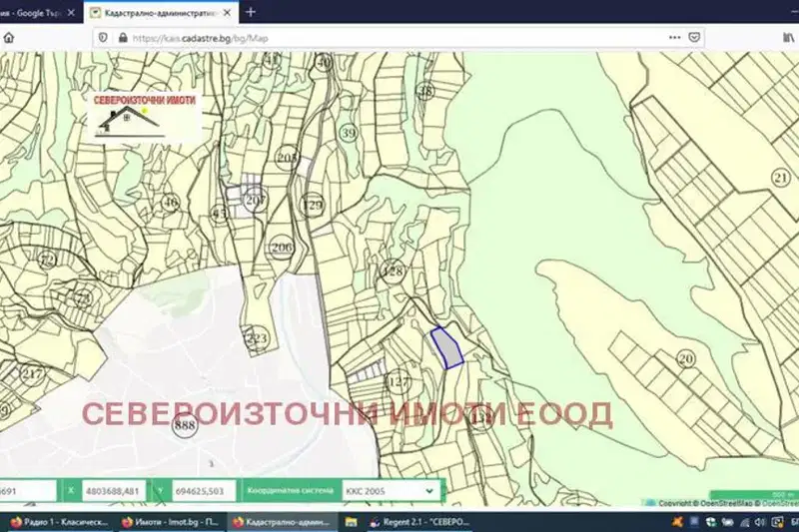Open the Firefox library icon
Viewport: 799px width, 532px height.
click(x=788, y=37)
